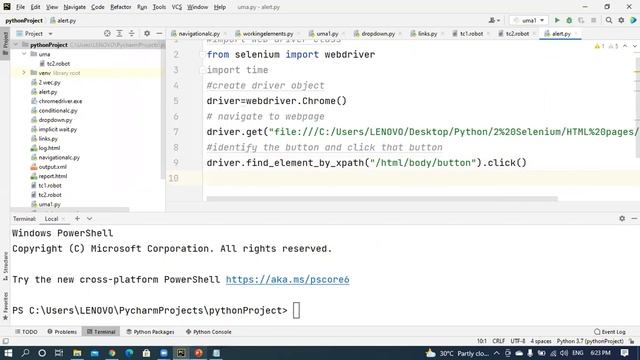Open report.html in project tree
Viewport: 640px width, 360px height.
(x=53, y=176)
